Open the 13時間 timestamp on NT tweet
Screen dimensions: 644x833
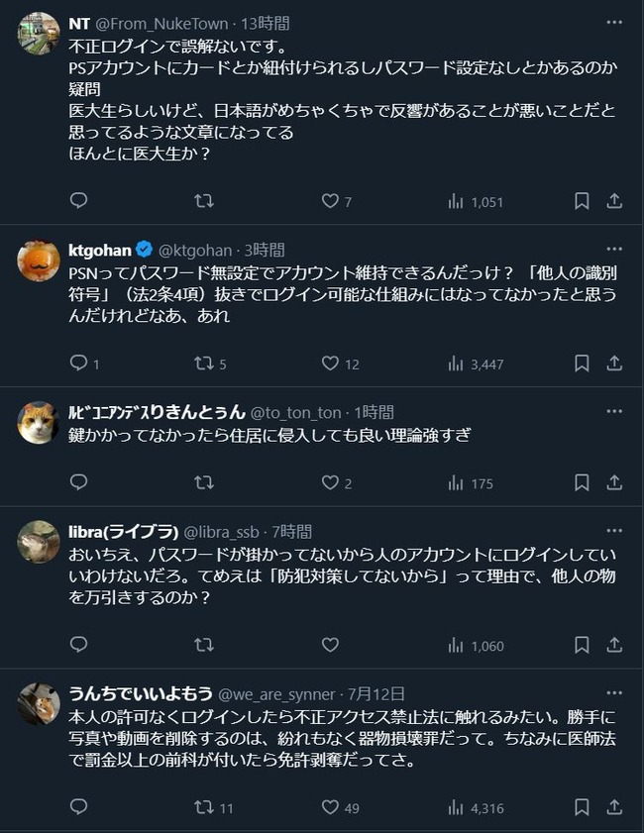click(266, 24)
